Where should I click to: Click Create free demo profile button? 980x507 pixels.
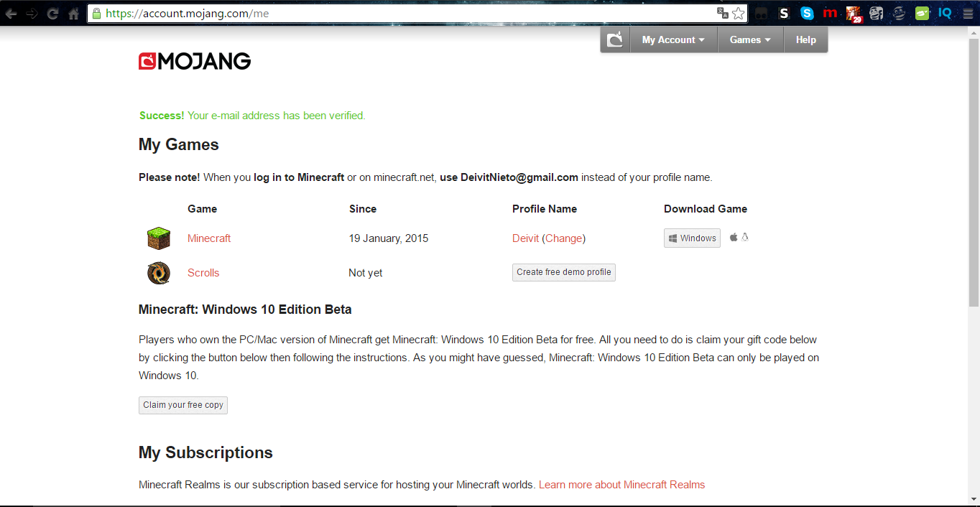564,272
